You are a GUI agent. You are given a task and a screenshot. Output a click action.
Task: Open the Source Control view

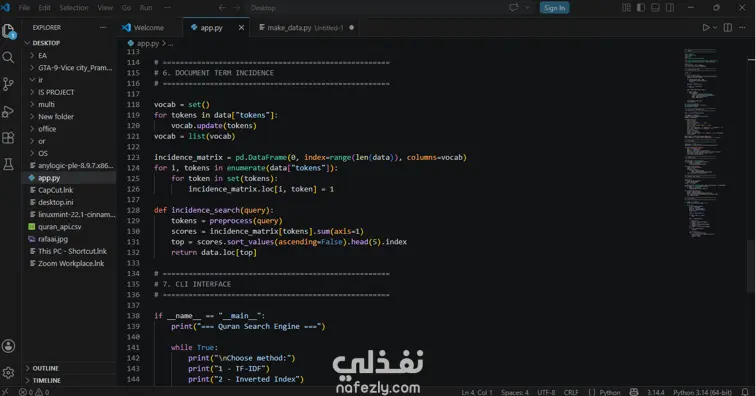tap(8, 84)
